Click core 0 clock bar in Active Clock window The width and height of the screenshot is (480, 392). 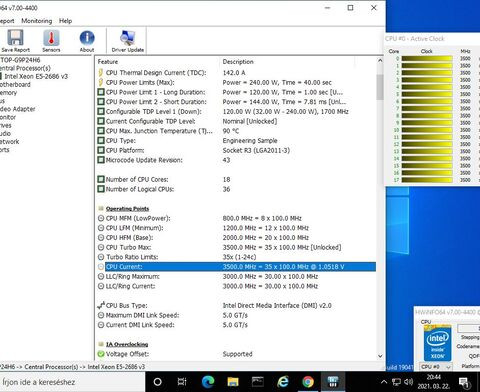click(x=427, y=58)
